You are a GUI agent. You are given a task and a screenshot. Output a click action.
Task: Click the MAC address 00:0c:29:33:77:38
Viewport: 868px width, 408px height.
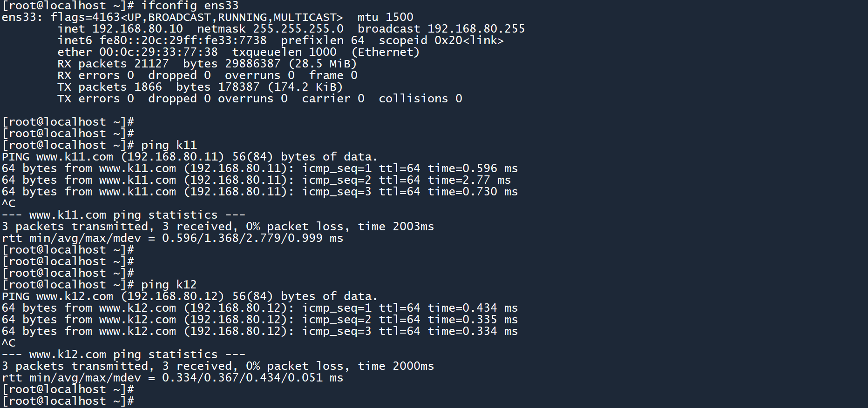point(158,52)
